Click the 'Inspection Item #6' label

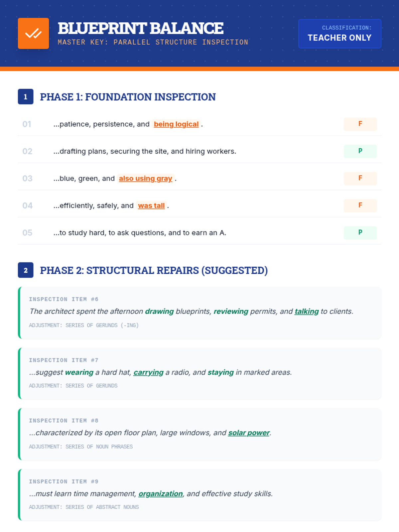pyautogui.click(x=64, y=299)
